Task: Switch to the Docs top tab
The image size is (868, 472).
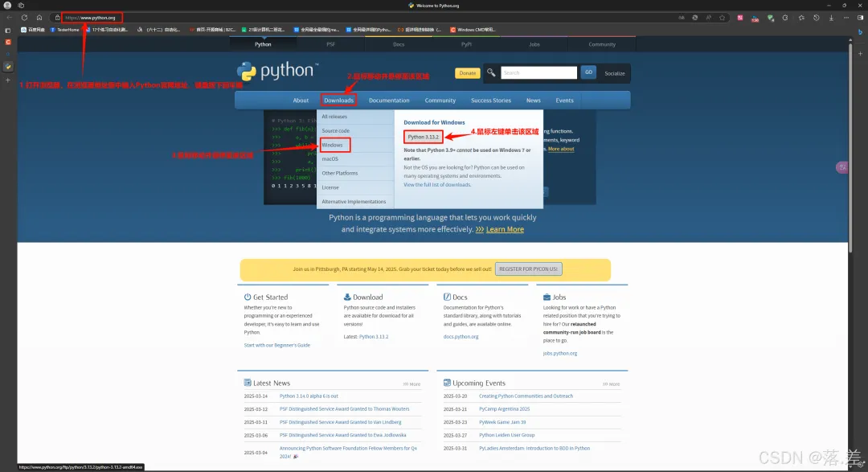Action: pos(399,44)
